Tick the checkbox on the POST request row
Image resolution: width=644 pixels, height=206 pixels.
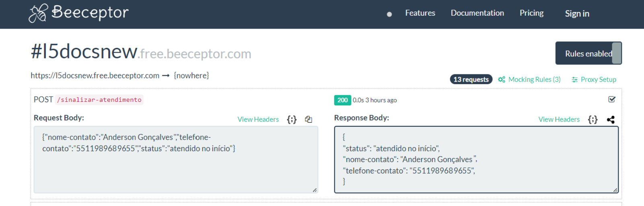(612, 99)
